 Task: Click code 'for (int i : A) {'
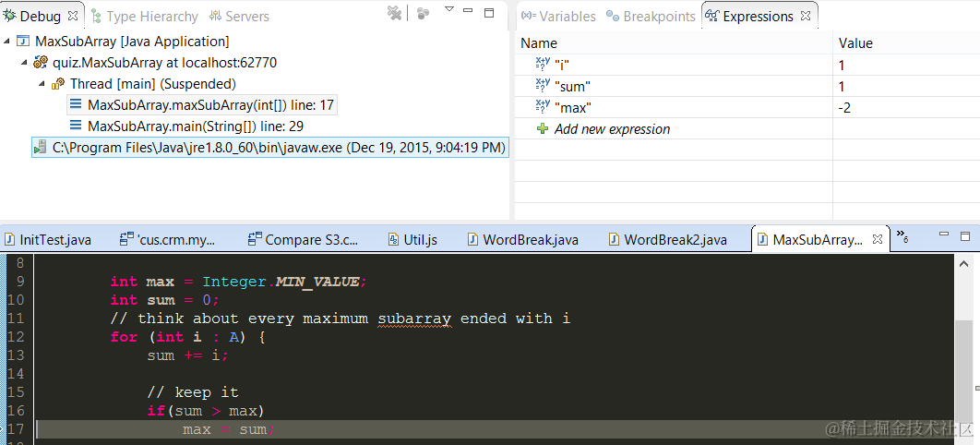click(188, 337)
